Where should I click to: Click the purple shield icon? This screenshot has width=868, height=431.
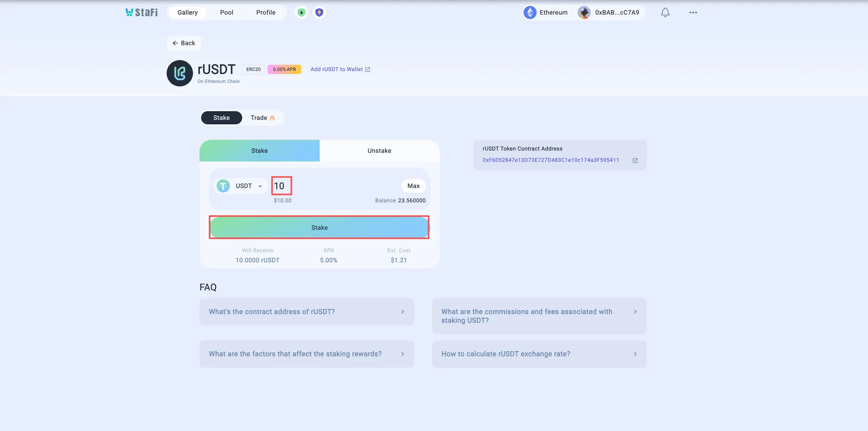coord(319,13)
